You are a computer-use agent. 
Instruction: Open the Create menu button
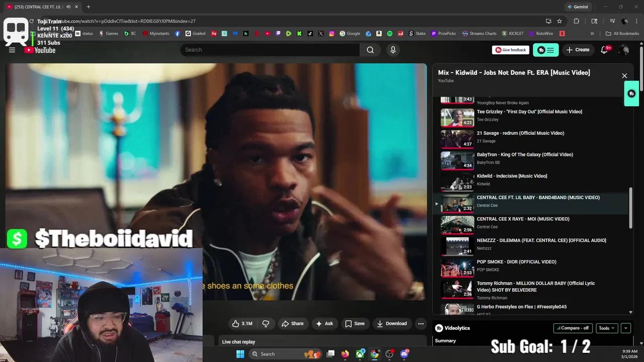578,50
